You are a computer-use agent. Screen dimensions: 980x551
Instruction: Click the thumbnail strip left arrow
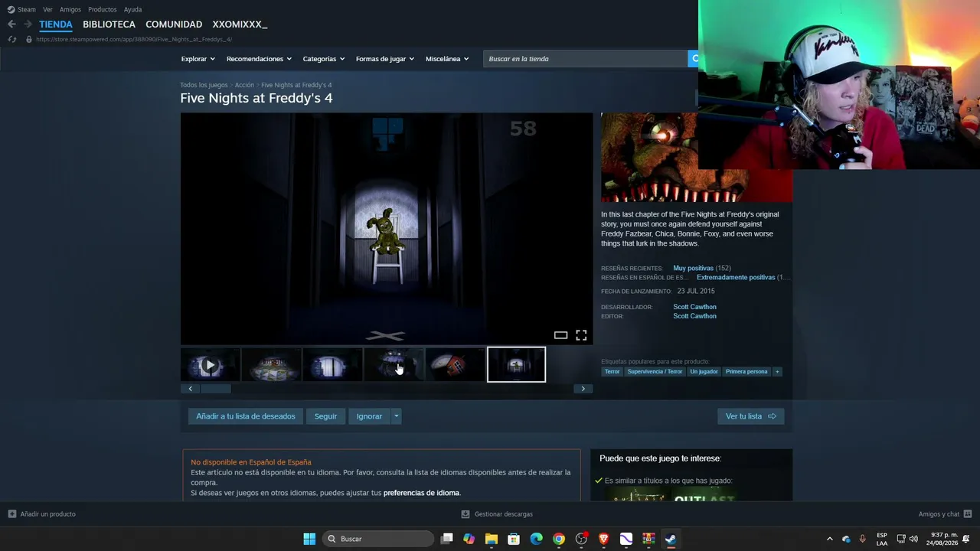coord(190,389)
